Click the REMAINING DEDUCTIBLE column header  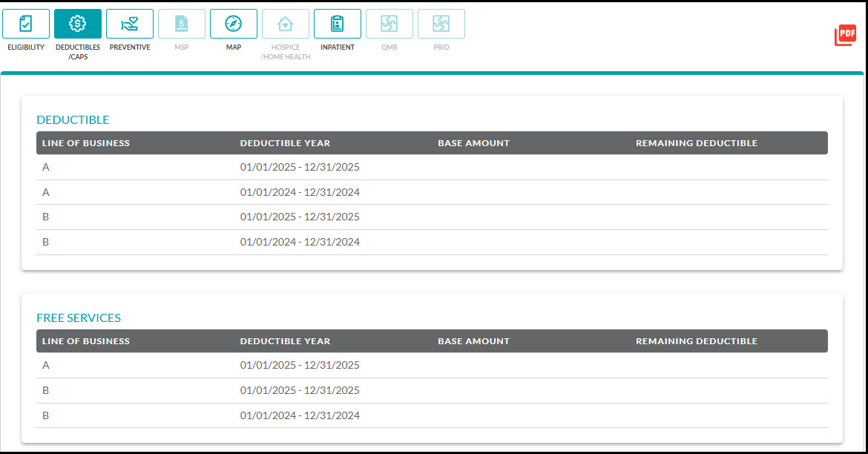[x=697, y=142]
